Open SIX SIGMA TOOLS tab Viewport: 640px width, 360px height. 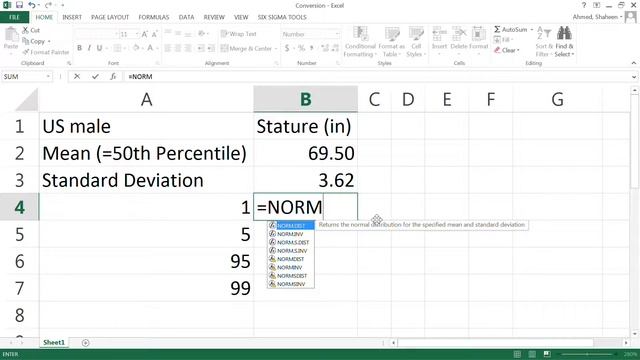pos(282,17)
